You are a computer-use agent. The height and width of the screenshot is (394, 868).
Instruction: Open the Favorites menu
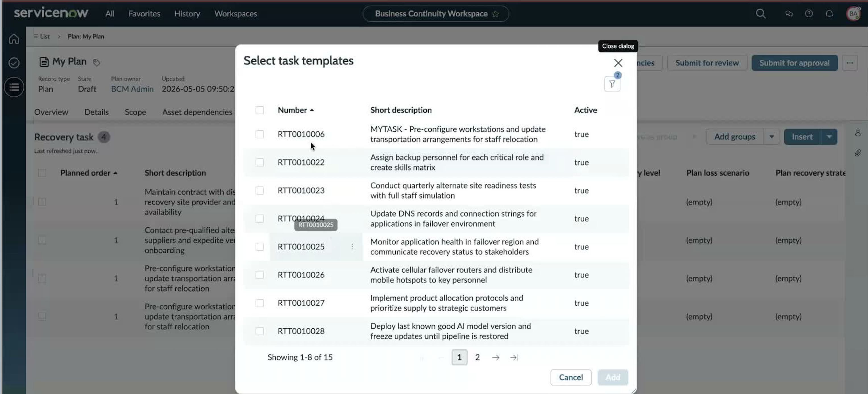[x=144, y=14]
